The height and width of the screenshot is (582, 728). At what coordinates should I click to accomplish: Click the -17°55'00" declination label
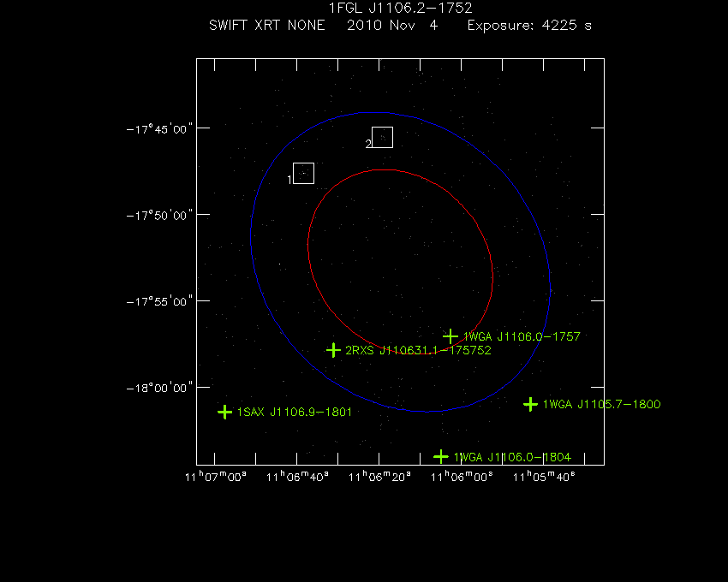point(159,301)
